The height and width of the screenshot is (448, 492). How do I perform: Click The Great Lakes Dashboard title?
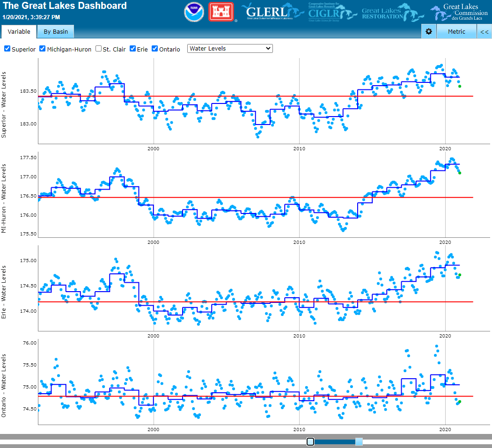point(65,6)
